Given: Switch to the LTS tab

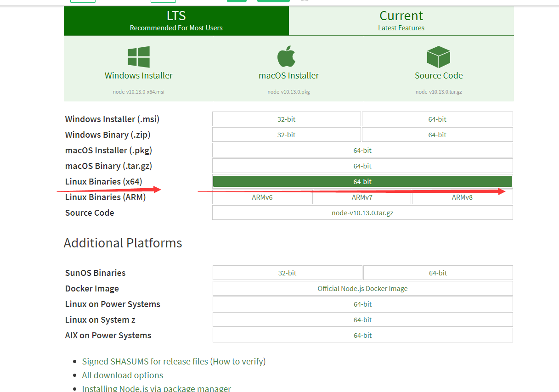Looking at the screenshot, I should 176,21.
